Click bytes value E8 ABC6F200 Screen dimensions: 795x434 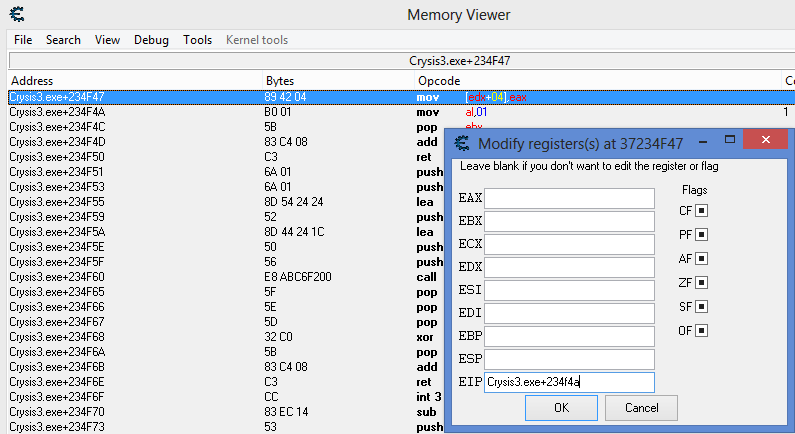pos(298,277)
